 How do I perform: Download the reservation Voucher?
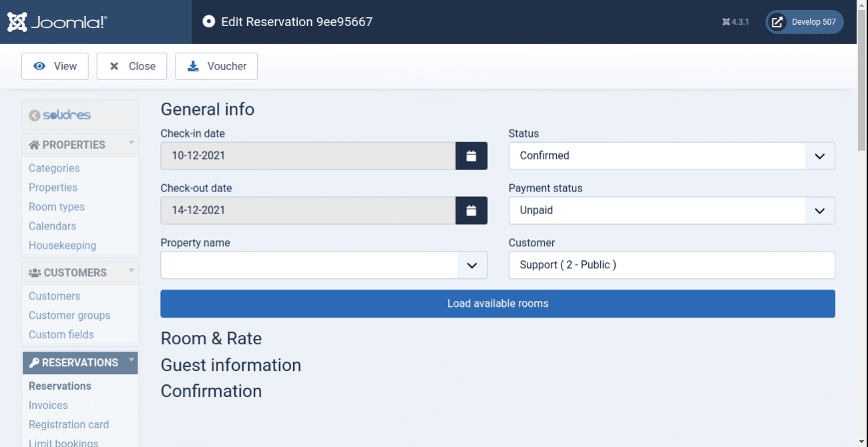click(x=216, y=66)
